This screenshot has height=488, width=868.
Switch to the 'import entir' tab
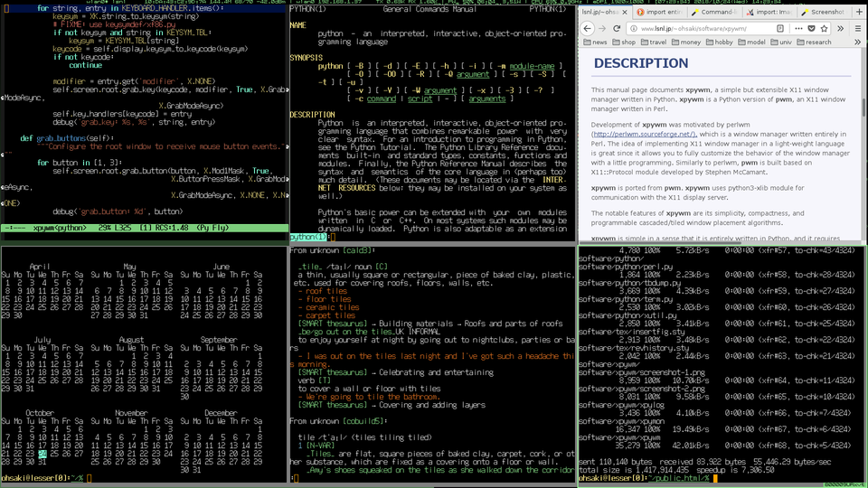pyautogui.click(x=659, y=12)
